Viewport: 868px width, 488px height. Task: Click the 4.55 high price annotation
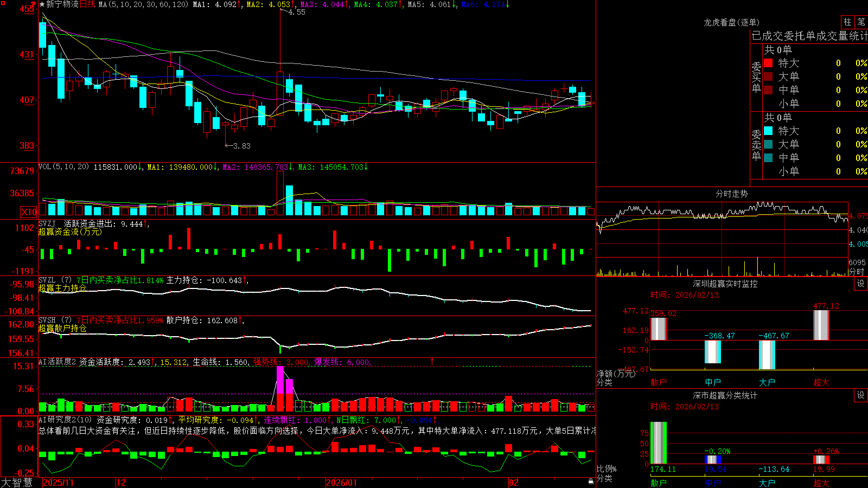(x=296, y=12)
